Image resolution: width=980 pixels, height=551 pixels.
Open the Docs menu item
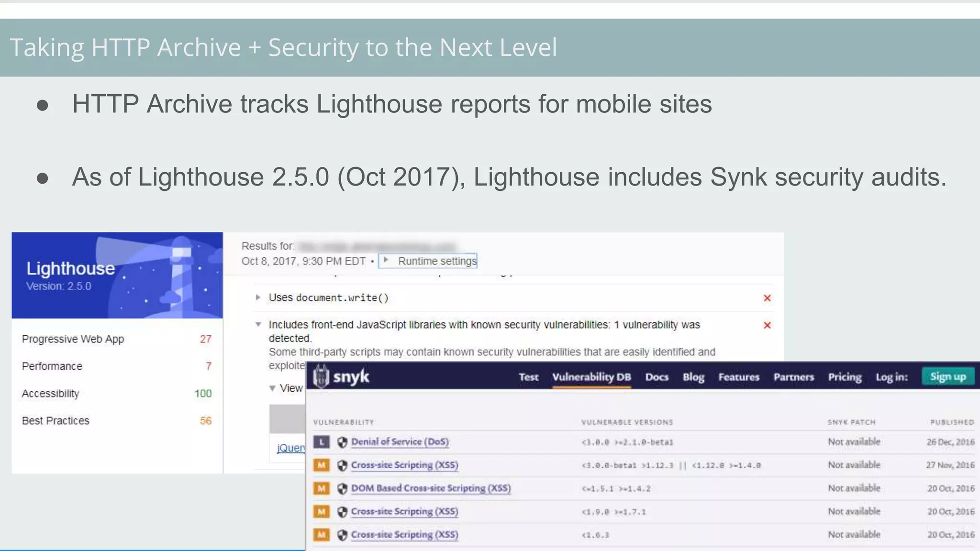coord(657,377)
